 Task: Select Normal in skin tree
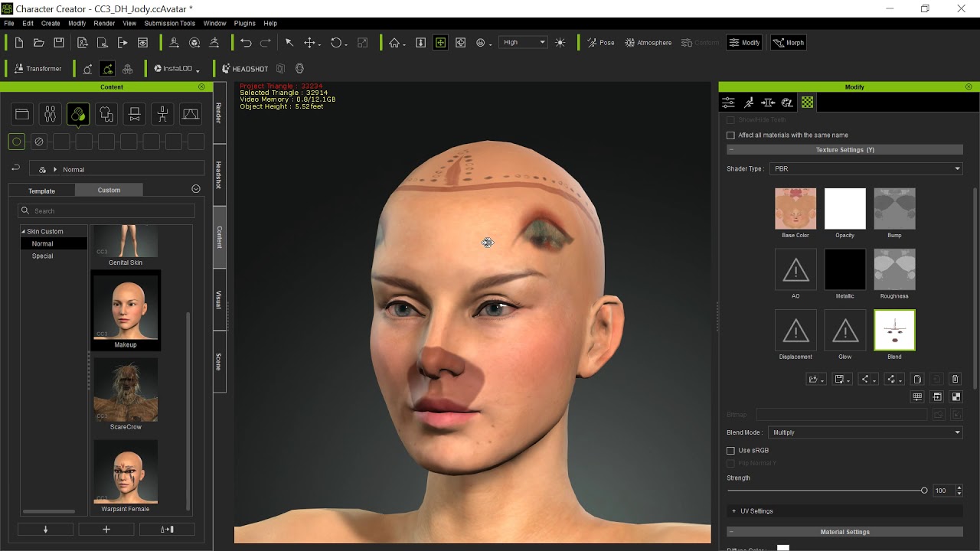(x=43, y=243)
